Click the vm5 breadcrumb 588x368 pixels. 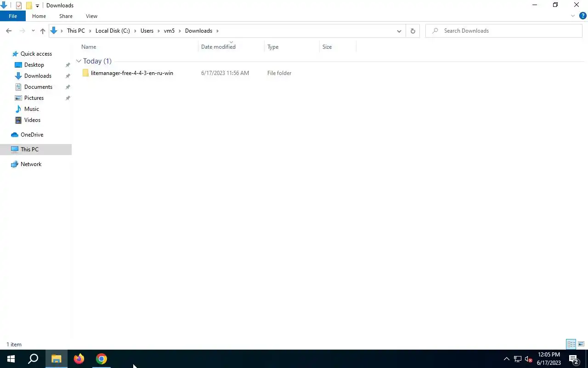coord(170,31)
